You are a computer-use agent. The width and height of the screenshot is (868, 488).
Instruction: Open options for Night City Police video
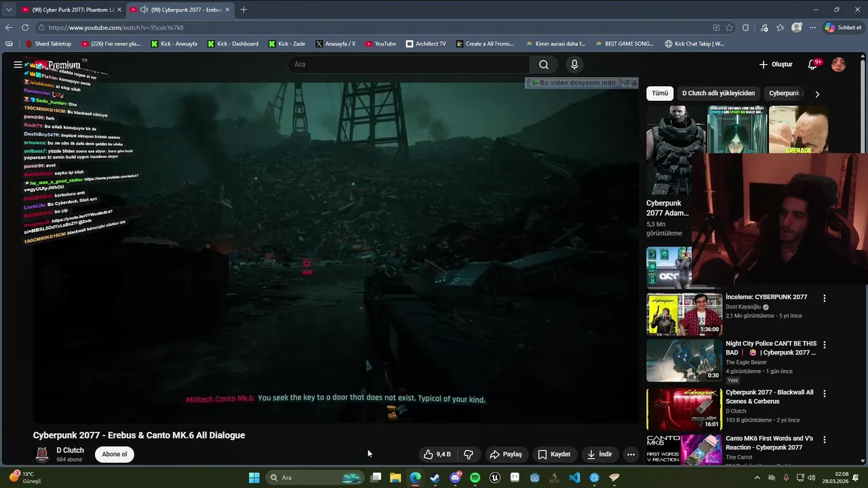click(x=825, y=345)
